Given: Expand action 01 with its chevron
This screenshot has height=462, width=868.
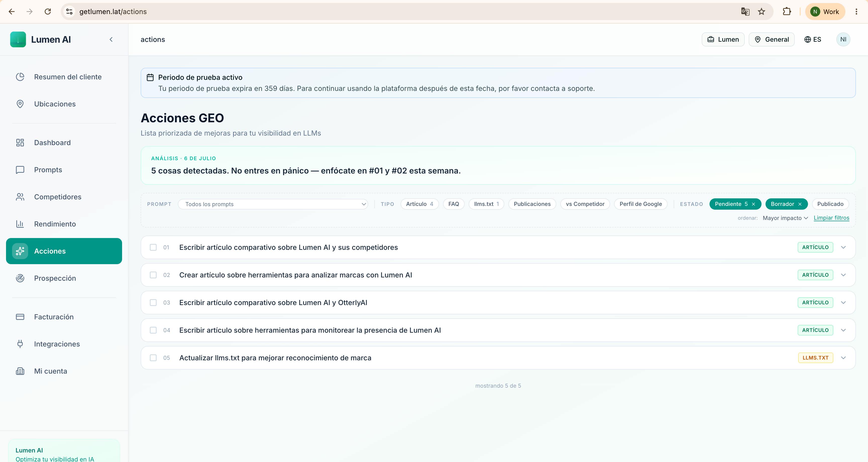Looking at the screenshot, I should point(843,247).
